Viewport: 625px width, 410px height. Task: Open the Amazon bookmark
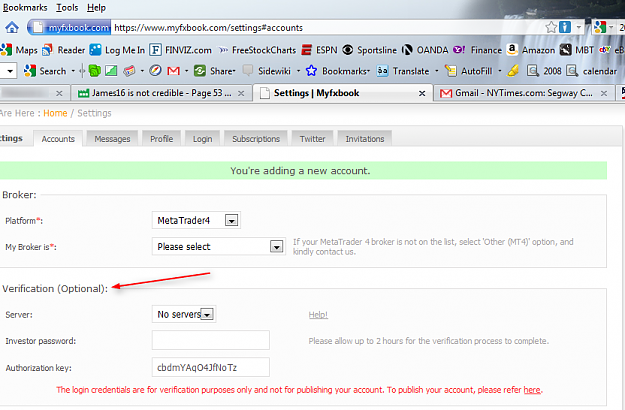(531, 50)
